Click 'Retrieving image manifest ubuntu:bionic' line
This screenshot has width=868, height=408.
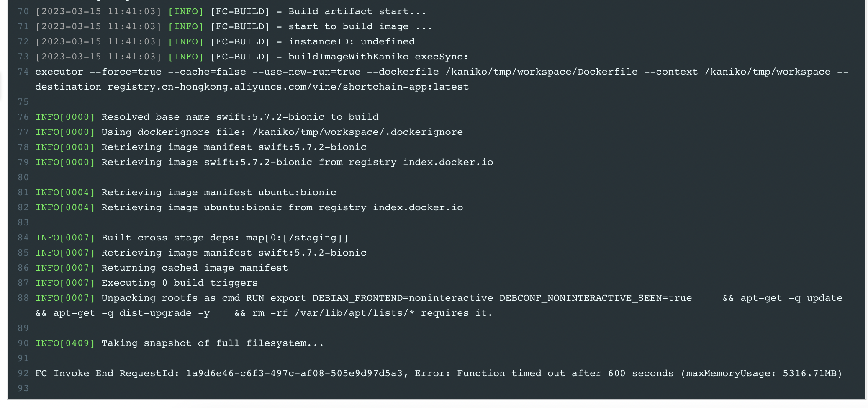click(x=219, y=192)
